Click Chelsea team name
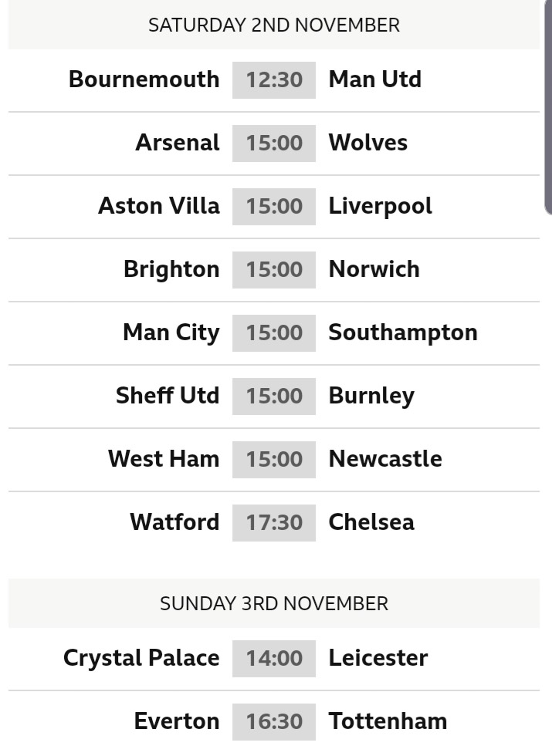 pos(371,522)
